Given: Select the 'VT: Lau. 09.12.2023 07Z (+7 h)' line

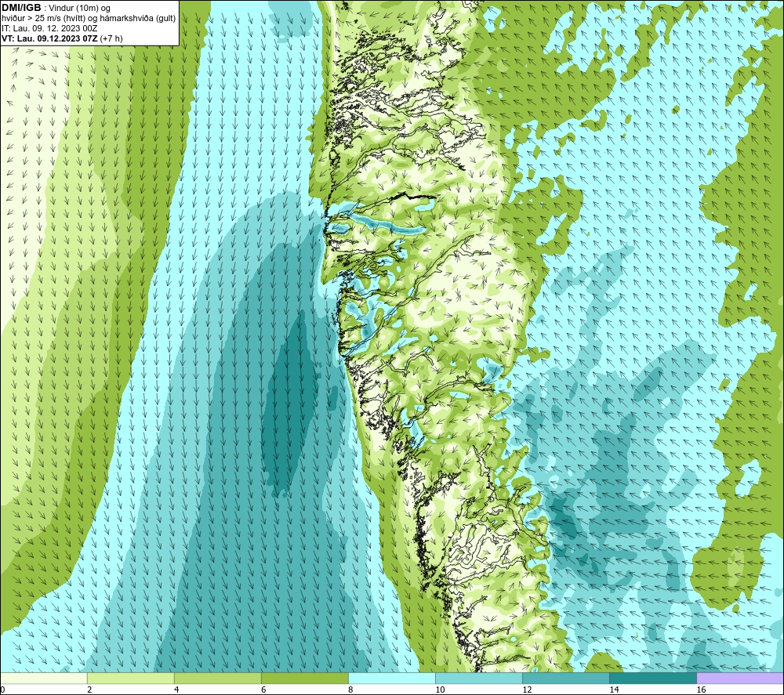Looking at the screenshot, I should point(62,38).
